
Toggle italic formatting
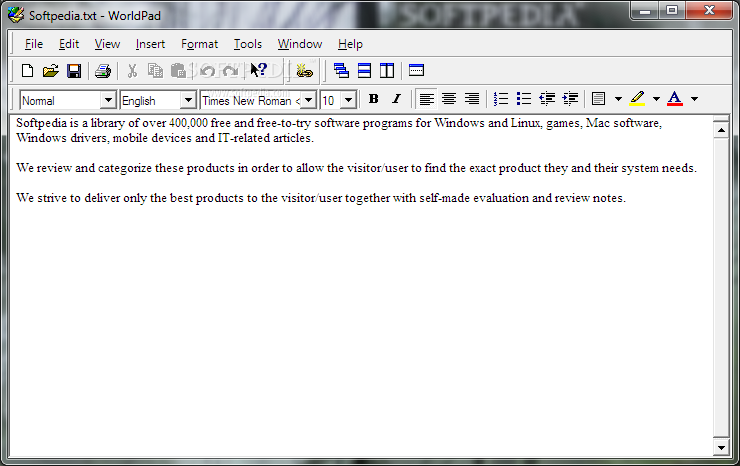(x=396, y=99)
